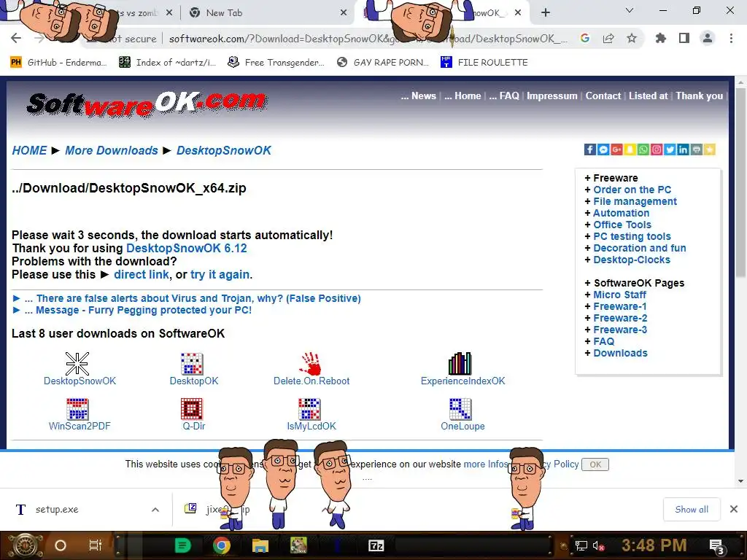This screenshot has height=560, width=747.
Task: Click the green chat app taskbar icon
Action: [x=182, y=545]
